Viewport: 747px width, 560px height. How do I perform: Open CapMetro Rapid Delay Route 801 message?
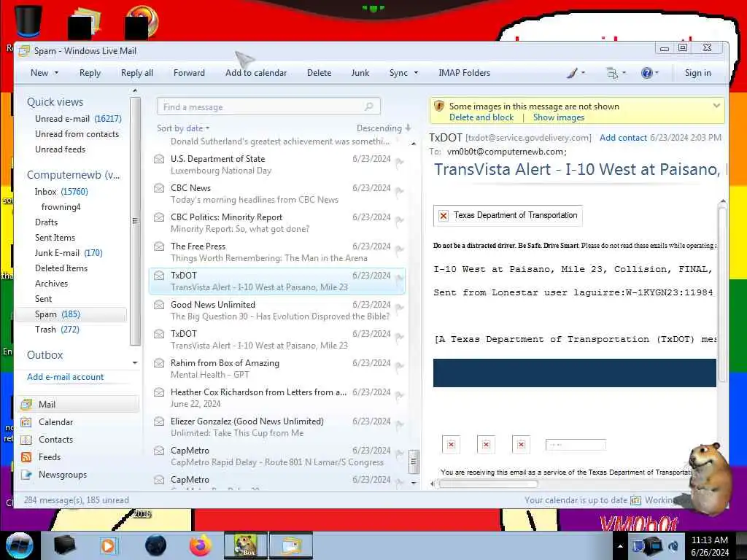point(278,456)
